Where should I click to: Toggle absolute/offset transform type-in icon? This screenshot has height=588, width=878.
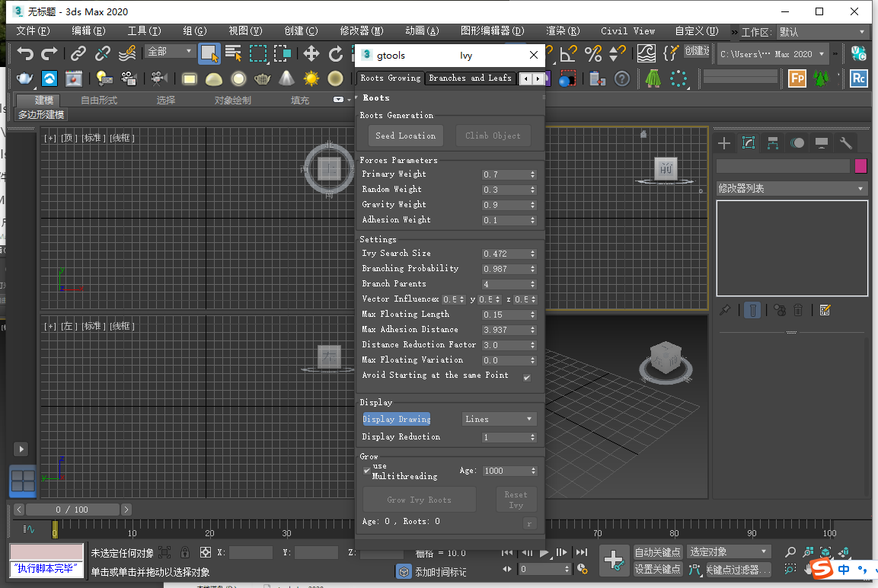[x=206, y=553]
